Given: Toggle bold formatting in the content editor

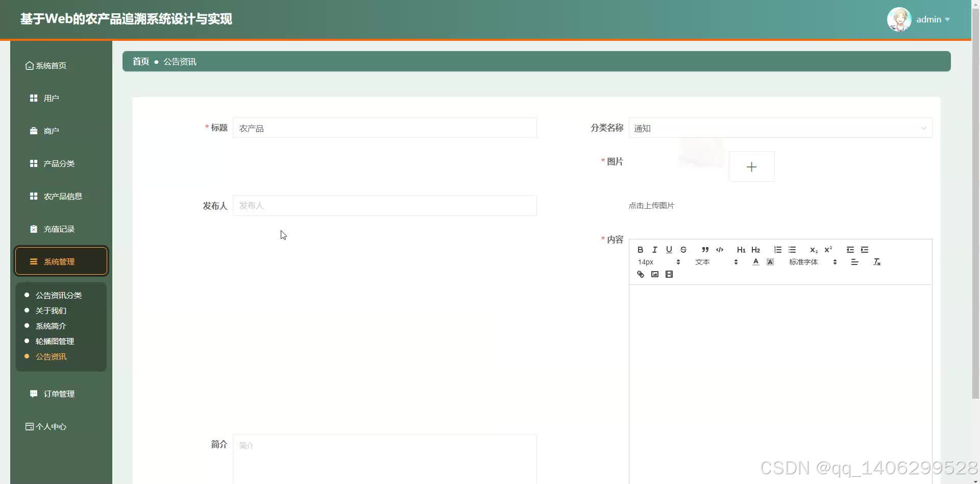Looking at the screenshot, I should (641, 250).
